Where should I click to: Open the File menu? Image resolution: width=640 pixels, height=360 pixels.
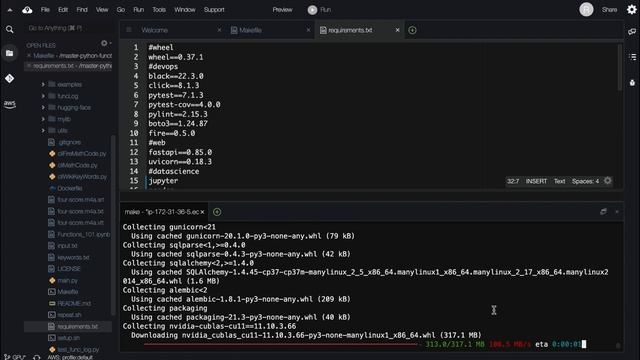[45, 10]
